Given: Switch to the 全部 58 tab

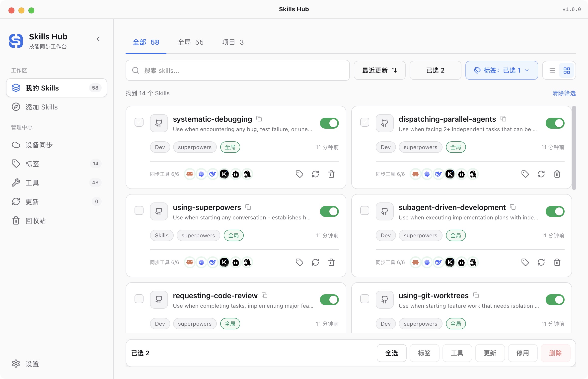Looking at the screenshot, I should (146, 42).
